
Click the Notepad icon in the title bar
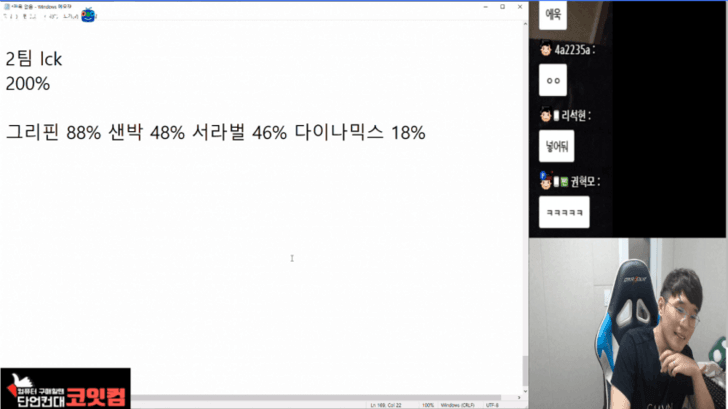pos(6,4)
